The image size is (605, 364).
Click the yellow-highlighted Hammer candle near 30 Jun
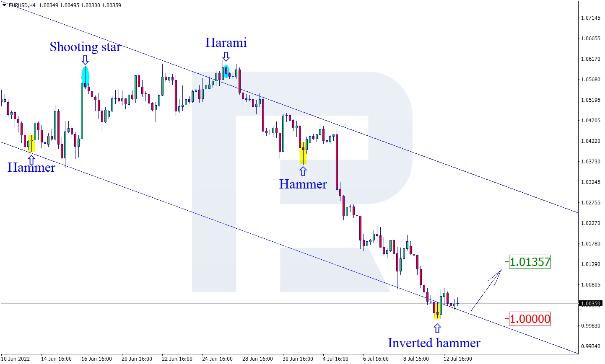(x=303, y=153)
